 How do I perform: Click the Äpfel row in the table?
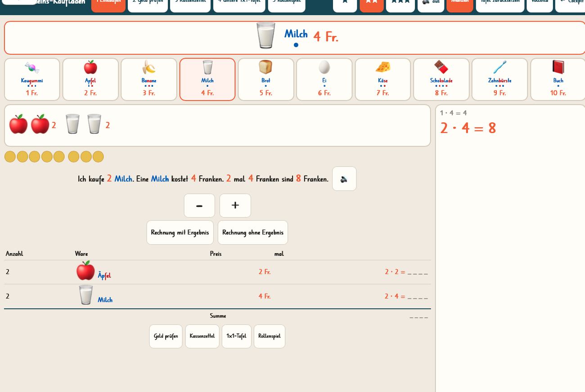tap(217, 272)
